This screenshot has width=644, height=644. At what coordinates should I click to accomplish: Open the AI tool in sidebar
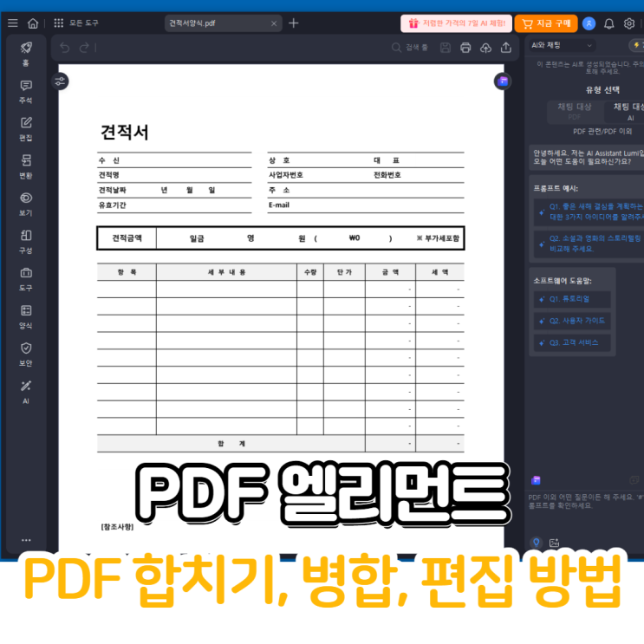tap(26, 393)
